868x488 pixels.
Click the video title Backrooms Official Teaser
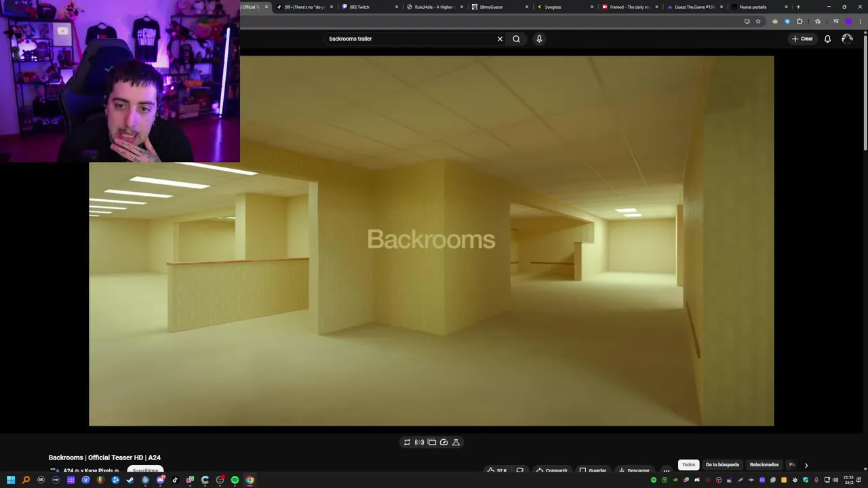[x=104, y=457]
